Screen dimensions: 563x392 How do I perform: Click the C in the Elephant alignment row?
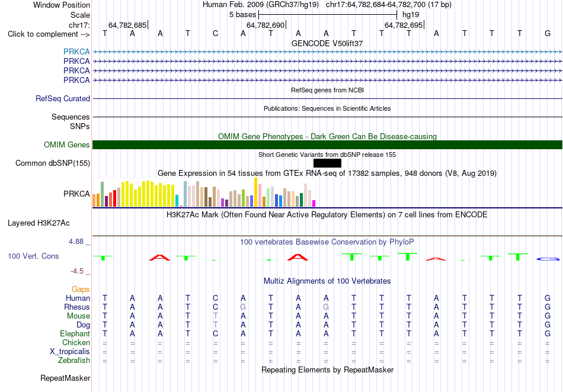[x=216, y=333]
